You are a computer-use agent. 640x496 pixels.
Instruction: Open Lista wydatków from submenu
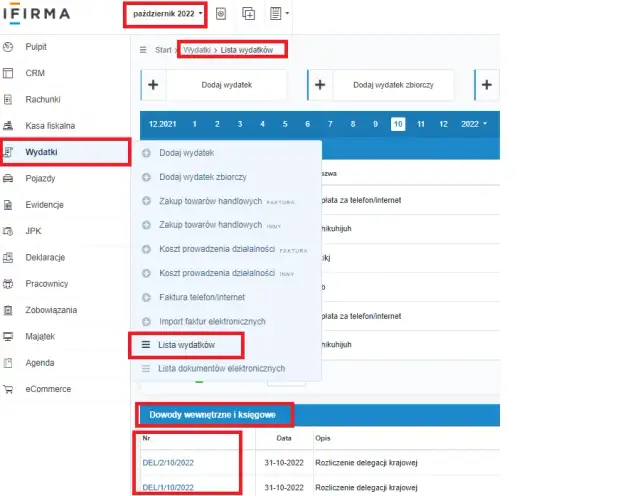[x=186, y=345]
